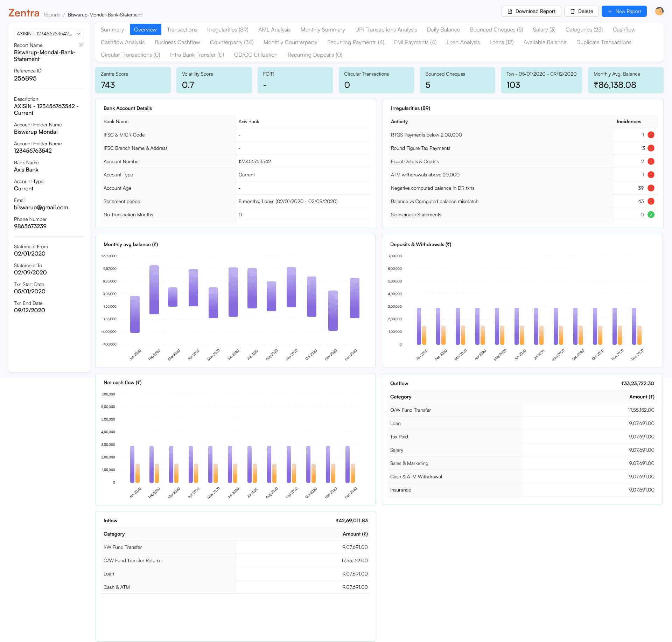Click red alert icon for ATM withdrawals above 20,000

point(651,175)
